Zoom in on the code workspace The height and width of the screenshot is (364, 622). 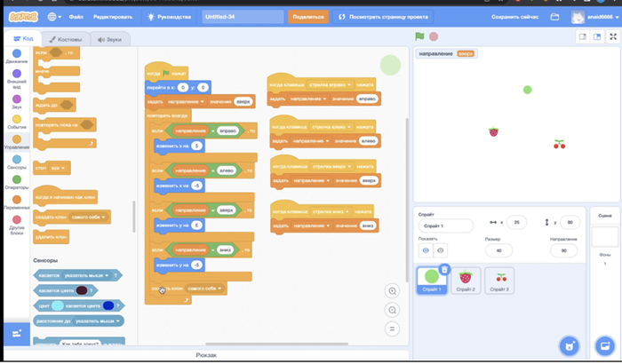(x=392, y=291)
